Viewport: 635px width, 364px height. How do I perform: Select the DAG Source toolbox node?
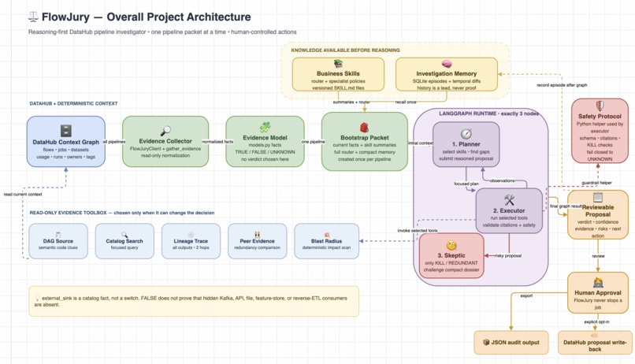pyautogui.click(x=58, y=241)
